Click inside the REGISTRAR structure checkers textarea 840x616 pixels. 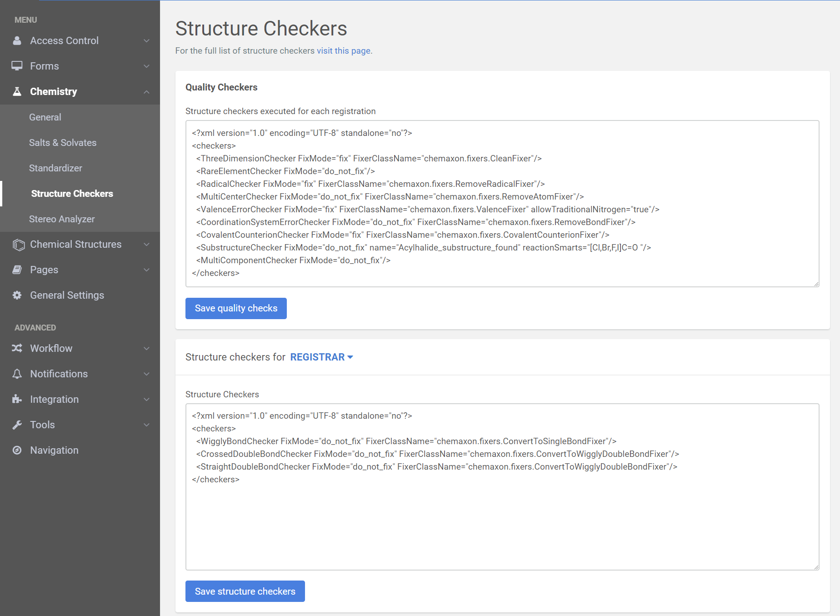click(x=502, y=487)
